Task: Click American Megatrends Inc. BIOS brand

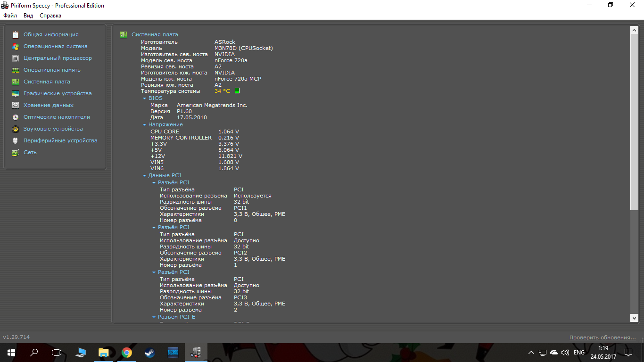Action: [x=212, y=105]
